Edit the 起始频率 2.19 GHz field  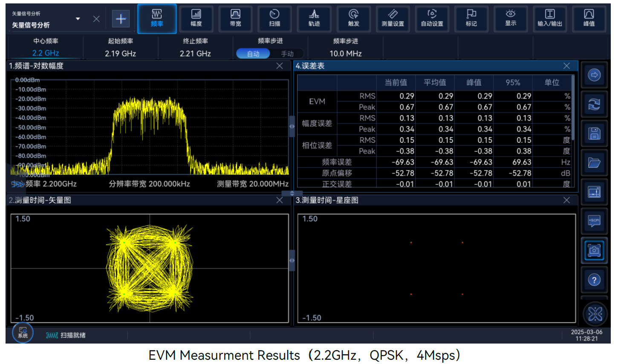[121, 48]
